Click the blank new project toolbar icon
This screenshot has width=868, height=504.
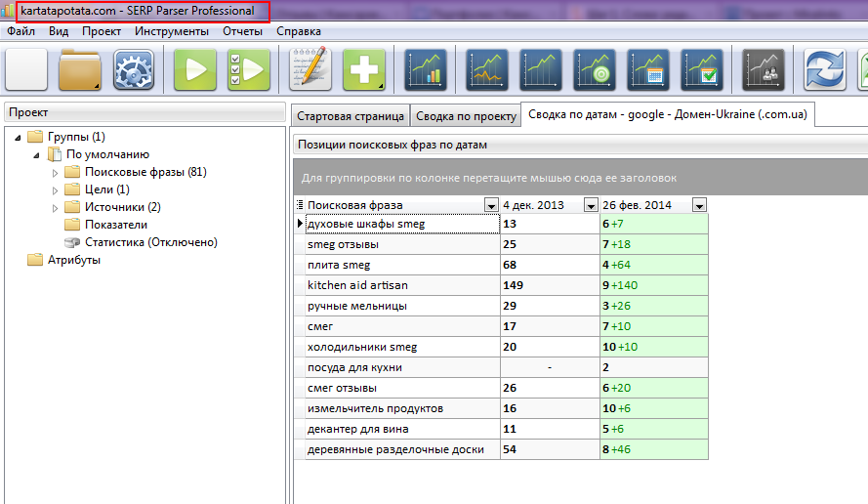[x=26, y=69]
